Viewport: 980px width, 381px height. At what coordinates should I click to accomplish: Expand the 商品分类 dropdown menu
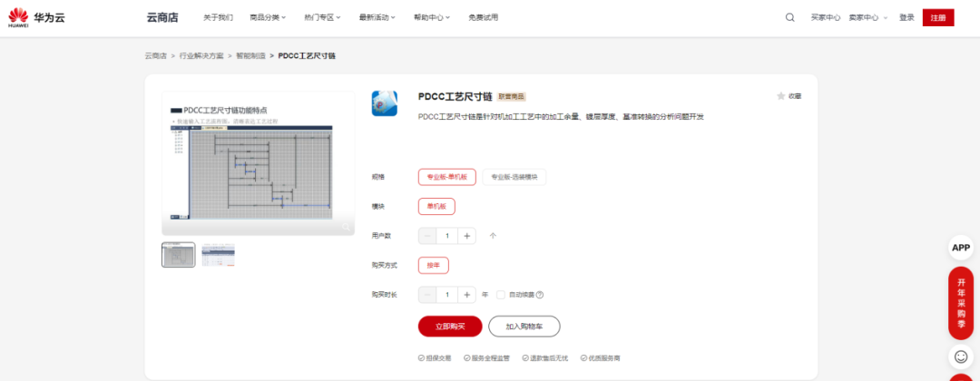pos(268,17)
